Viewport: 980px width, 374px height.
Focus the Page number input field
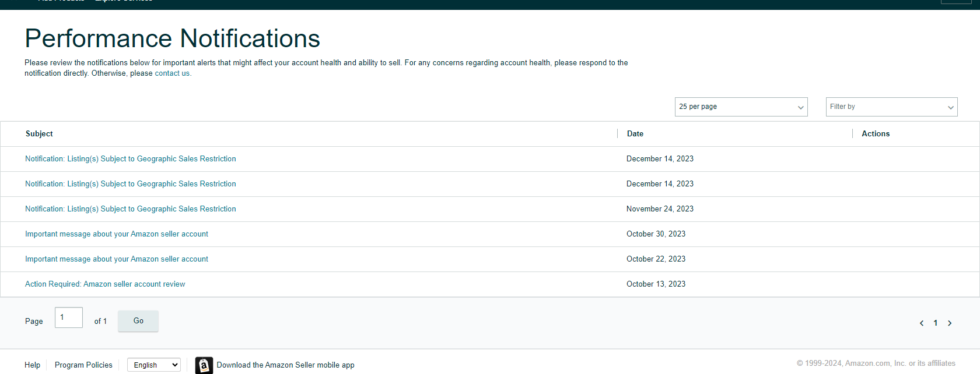[69, 317]
